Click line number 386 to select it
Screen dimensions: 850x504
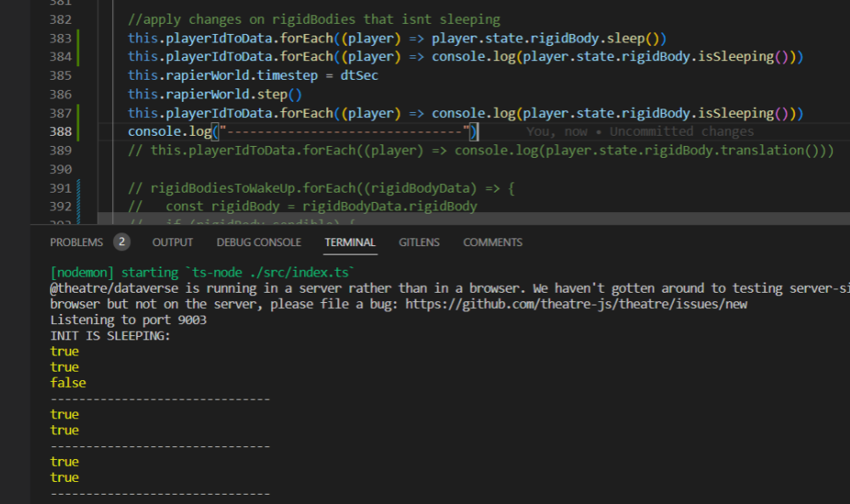[60, 93]
